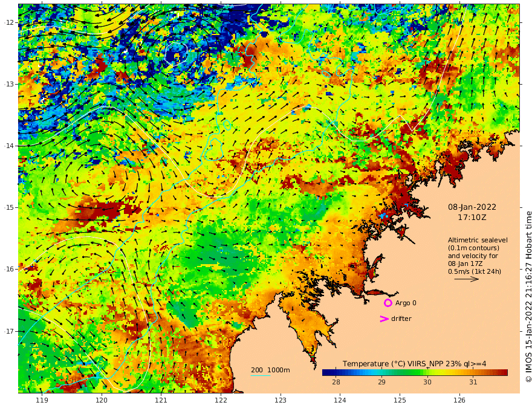Screen dimensions: 532x411
Task: Click longitude axis label '124'
Action: coord(340,400)
